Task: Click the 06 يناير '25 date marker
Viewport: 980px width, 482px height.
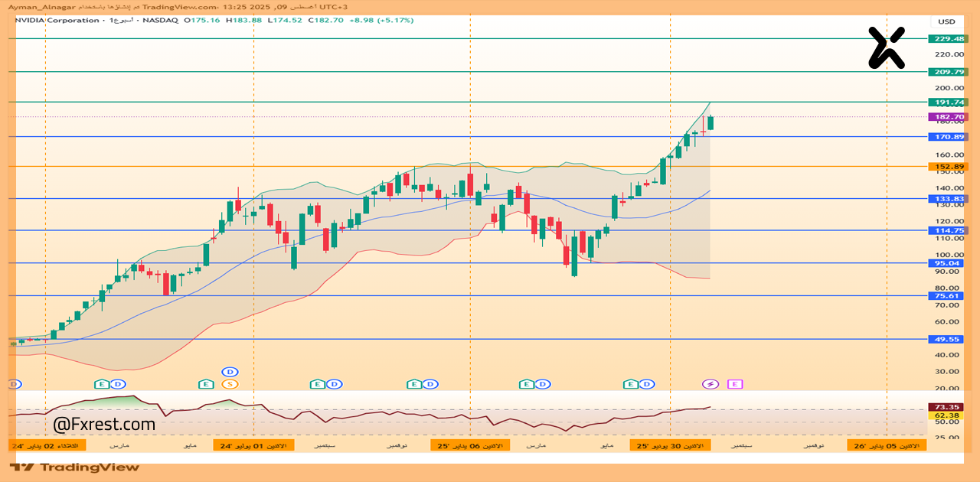Action: coord(469,445)
